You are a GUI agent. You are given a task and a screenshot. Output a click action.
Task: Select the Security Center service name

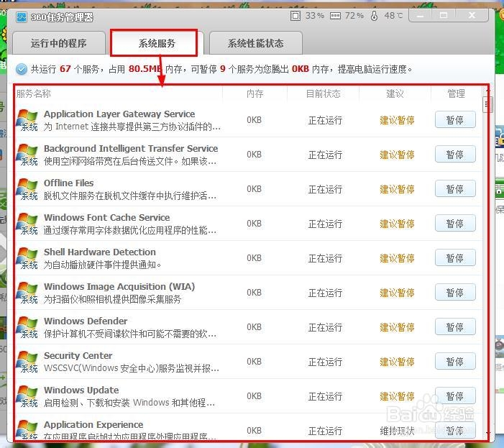78,355
